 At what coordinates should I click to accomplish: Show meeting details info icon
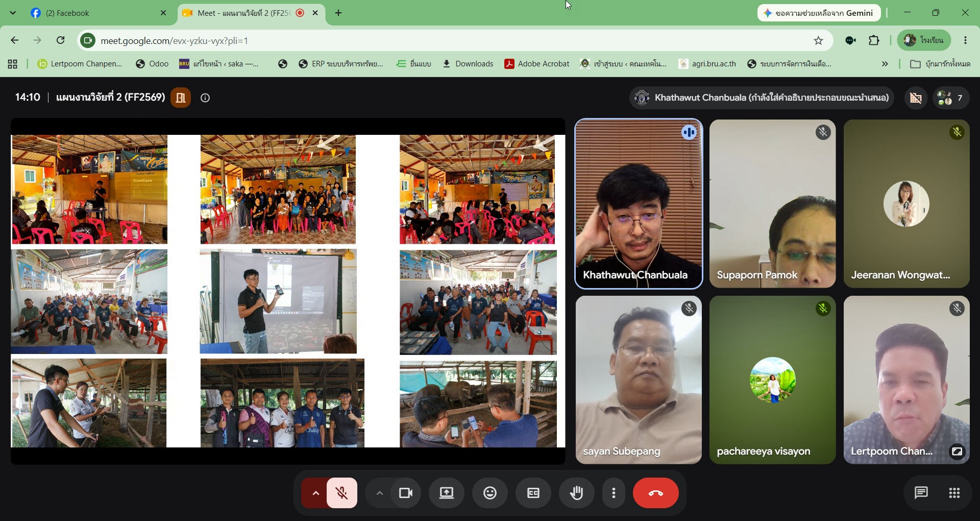pyautogui.click(x=205, y=98)
